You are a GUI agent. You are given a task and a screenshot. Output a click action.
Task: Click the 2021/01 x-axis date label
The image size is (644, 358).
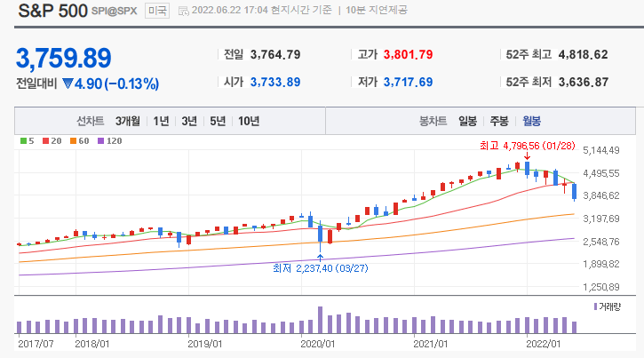point(431,344)
